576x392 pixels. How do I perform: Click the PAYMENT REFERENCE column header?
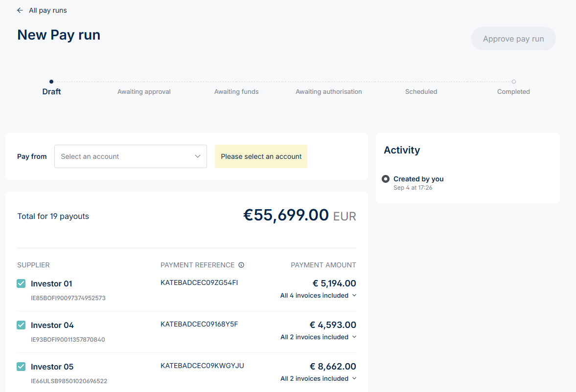point(197,265)
